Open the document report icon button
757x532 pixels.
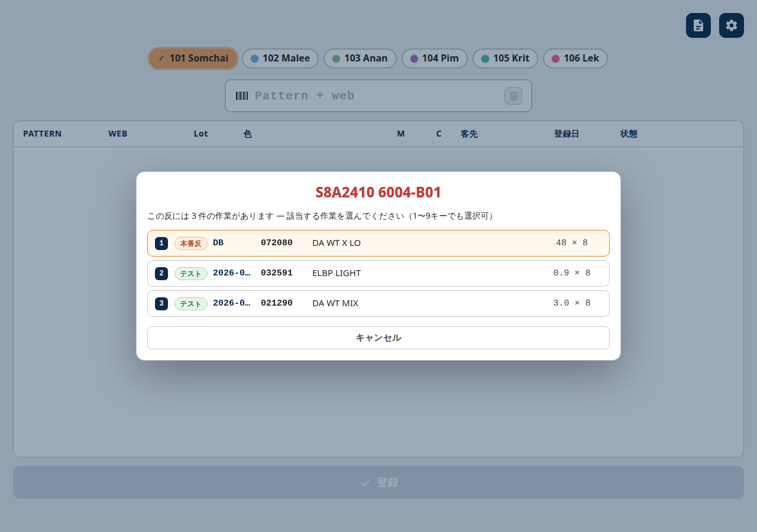point(698,25)
